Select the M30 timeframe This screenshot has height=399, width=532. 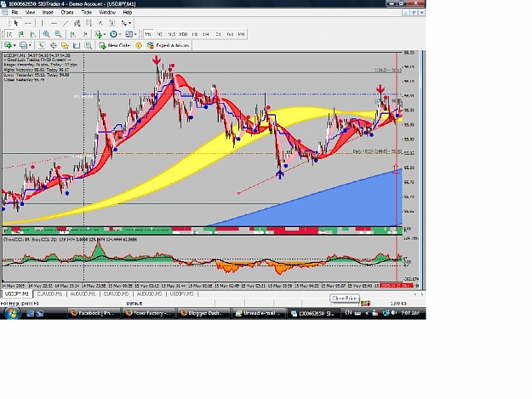[x=183, y=34]
